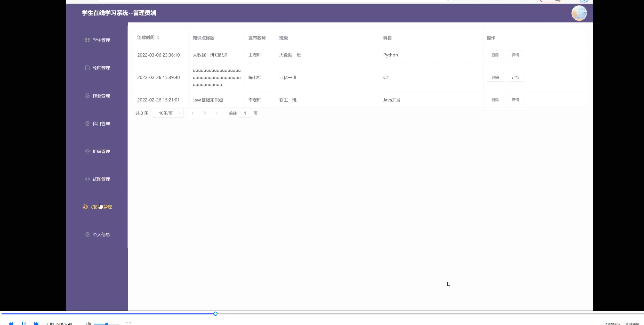
Task: Click the 个人信息 gear icon
Action: (x=87, y=234)
